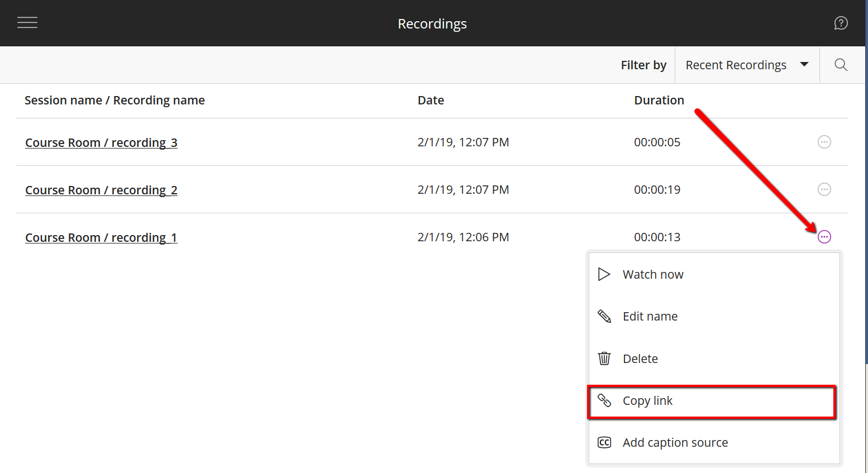Click the play triangle icon beside Watch now
This screenshot has height=473, width=868.
[x=604, y=274]
